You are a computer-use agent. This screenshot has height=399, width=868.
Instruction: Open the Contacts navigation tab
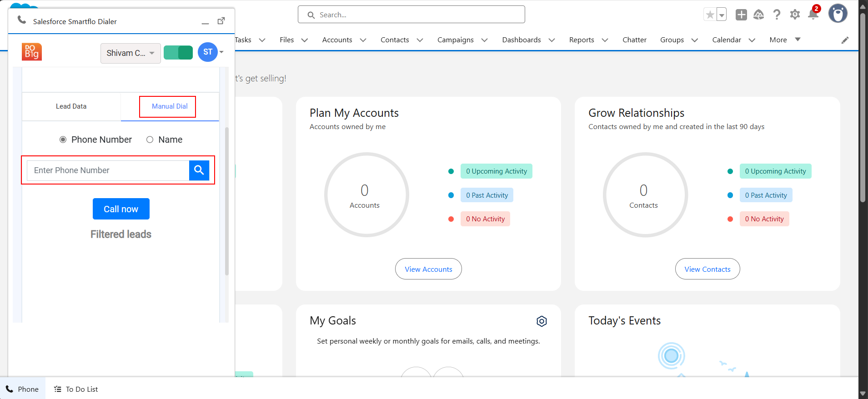(x=395, y=40)
